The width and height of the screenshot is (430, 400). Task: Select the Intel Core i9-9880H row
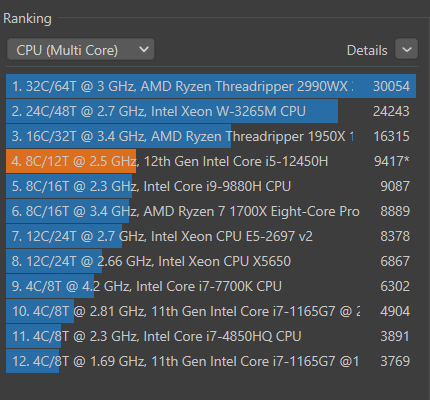(x=211, y=186)
